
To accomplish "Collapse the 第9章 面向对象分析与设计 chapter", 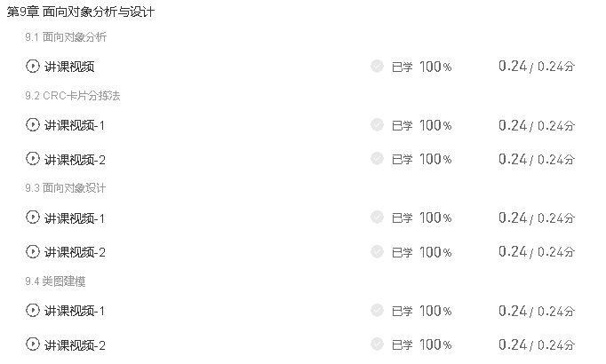I will click(x=80, y=13).
